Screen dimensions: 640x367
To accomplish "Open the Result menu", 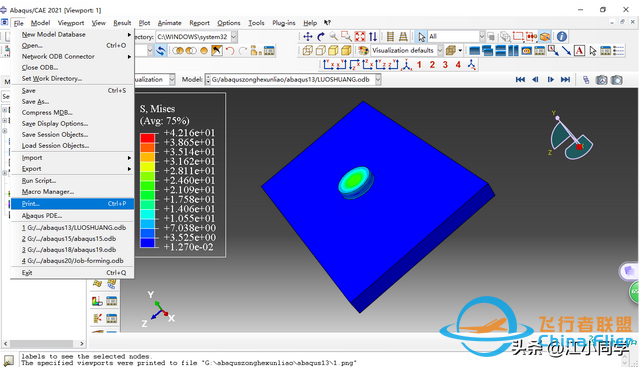I will [122, 23].
